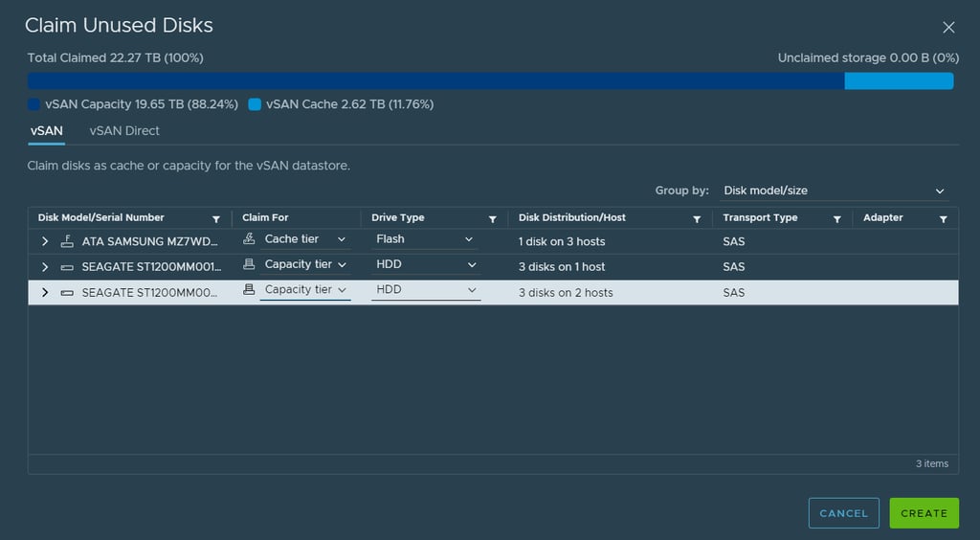The image size is (980, 540).
Task: Click the CANCEL button
Action: [x=843, y=513]
